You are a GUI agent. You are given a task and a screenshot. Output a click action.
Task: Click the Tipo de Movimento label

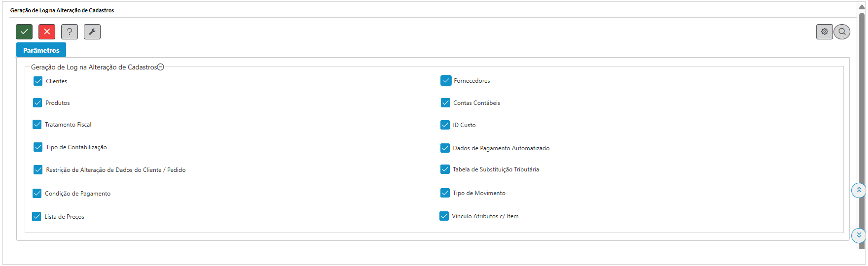point(479,193)
